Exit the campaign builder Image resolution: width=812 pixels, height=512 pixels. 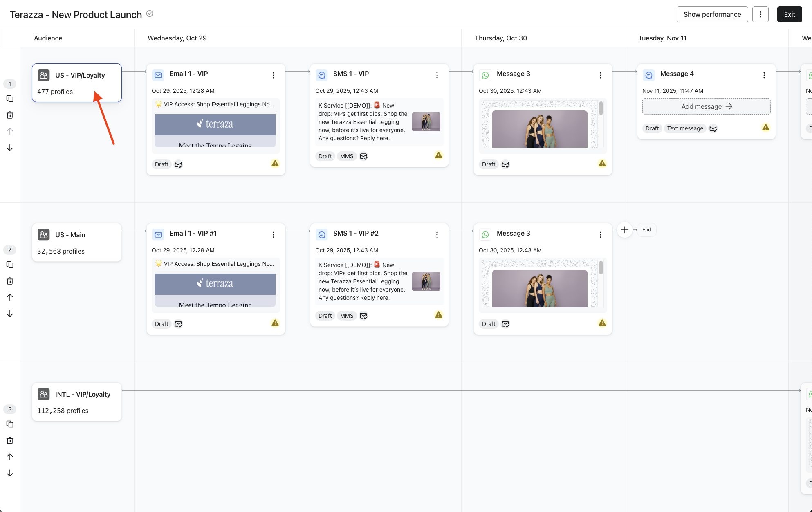[790, 14]
